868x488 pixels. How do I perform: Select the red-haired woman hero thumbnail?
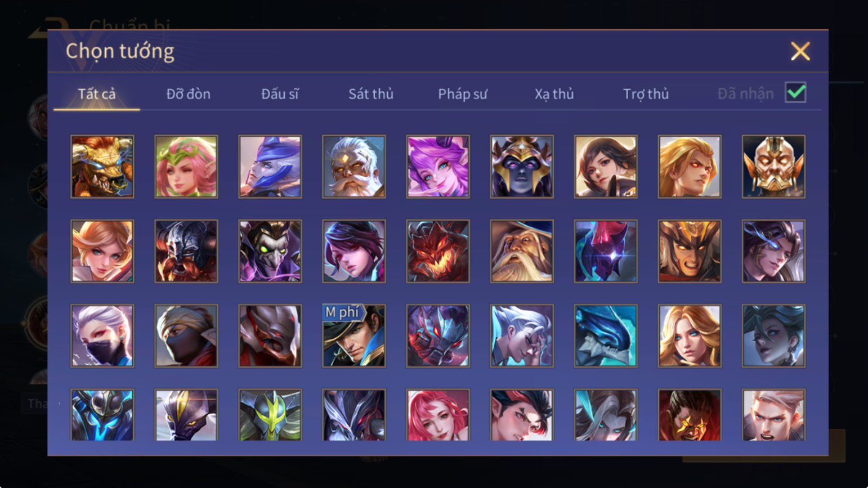point(438,415)
